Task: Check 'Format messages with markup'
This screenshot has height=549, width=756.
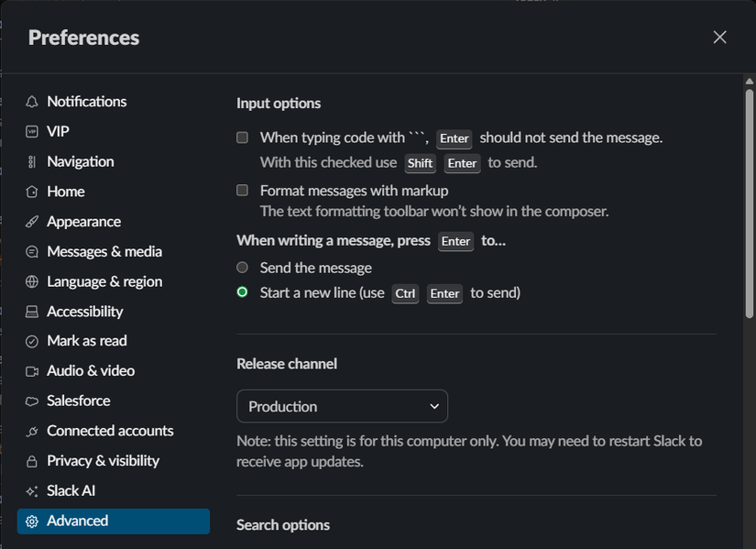Action: pyautogui.click(x=242, y=190)
